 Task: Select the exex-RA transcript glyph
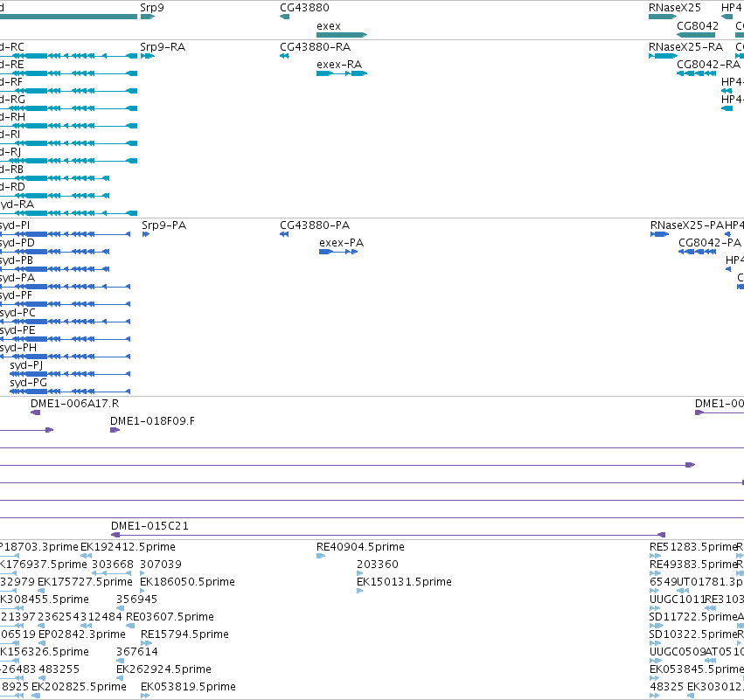[342, 73]
